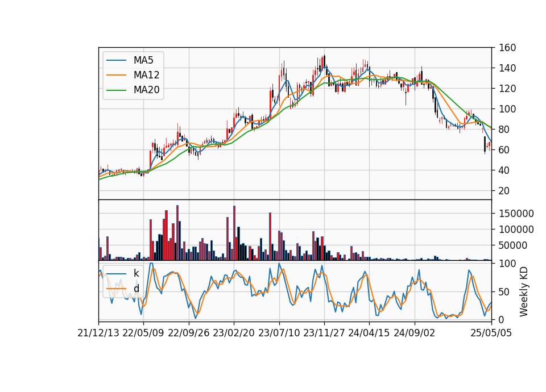
Task: Click the 25/05/05 date tick label
Action: (x=491, y=333)
